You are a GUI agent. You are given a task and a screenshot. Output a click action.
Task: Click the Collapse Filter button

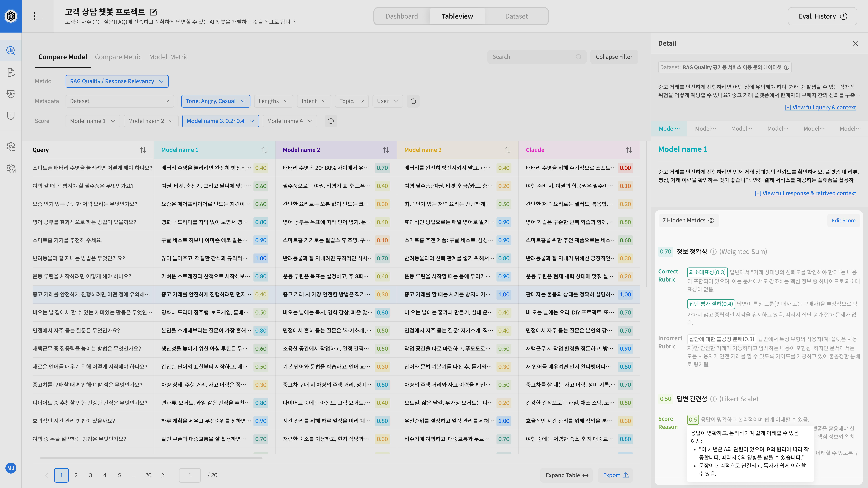pos(614,57)
